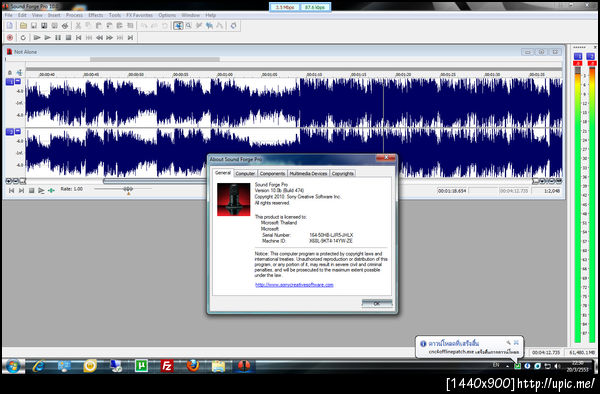
Task: Close the download notification balloon
Action: point(516,342)
